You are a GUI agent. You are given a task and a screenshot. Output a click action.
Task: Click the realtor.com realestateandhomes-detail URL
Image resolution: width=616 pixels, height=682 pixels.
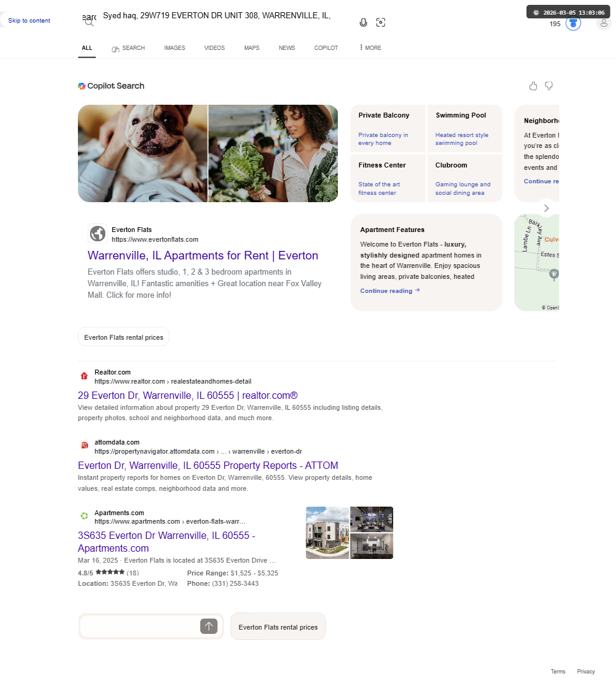(173, 381)
